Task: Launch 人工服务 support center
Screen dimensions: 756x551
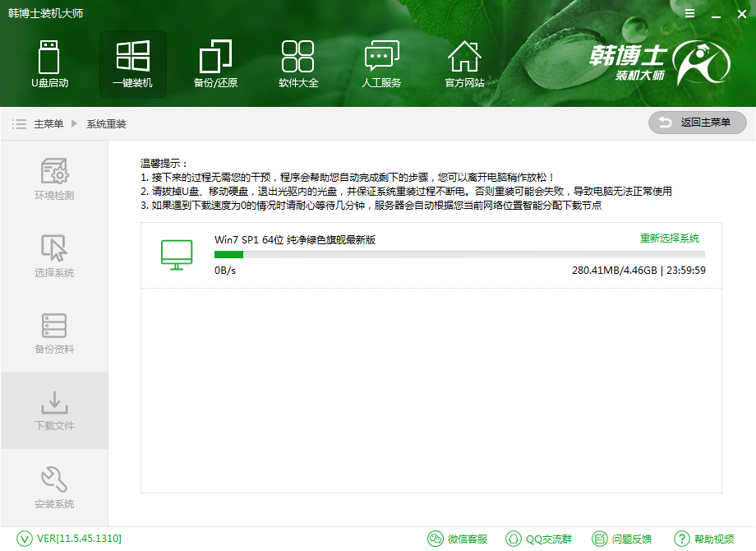Action: coord(381,63)
